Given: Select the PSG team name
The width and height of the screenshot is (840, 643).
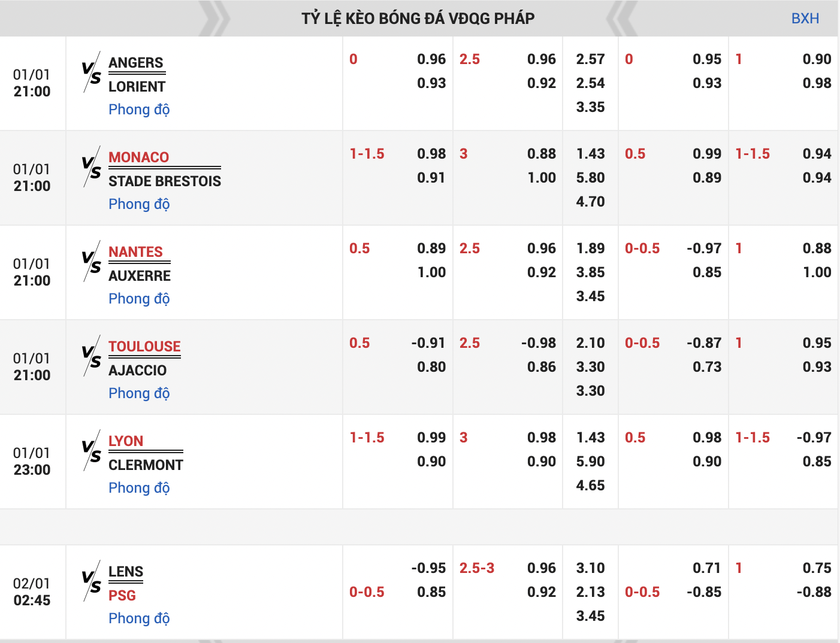Looking at the screenshot, I should click(122, 596).
